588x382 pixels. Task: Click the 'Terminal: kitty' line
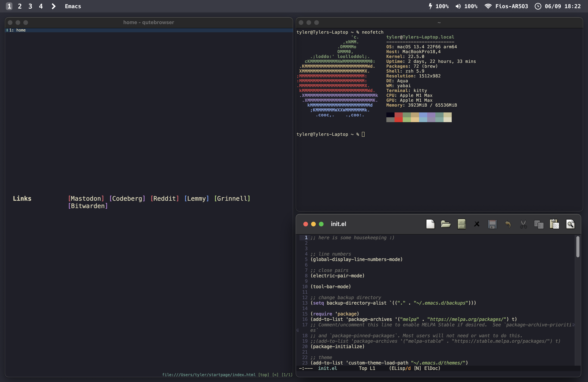406,90
